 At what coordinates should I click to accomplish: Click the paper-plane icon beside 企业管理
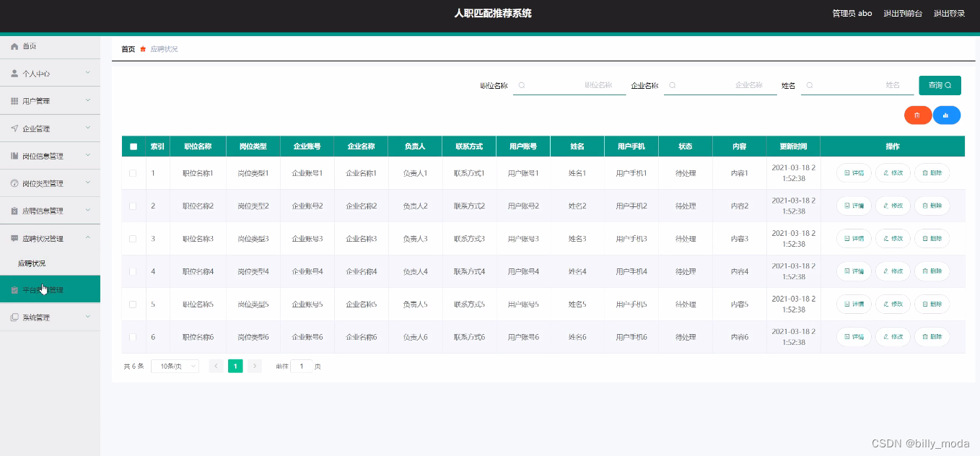[x=14, y=128]
